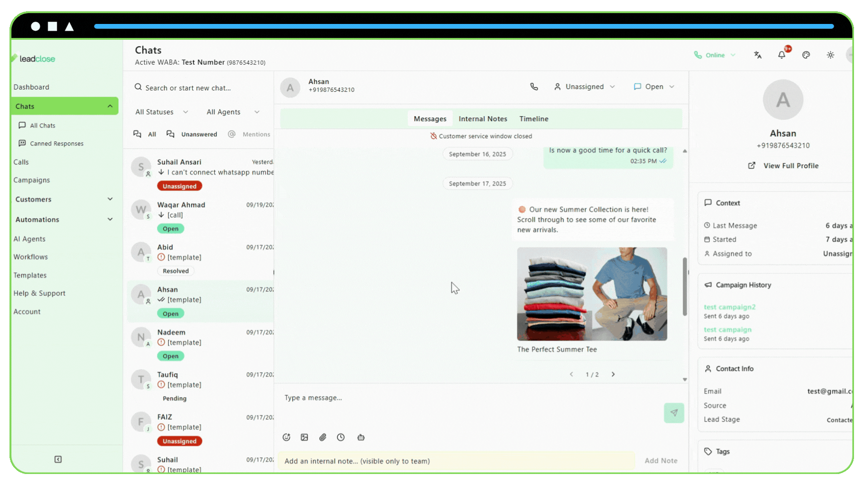Click the View Full Profile external link icon
This screenshot has height=488, width=868.
[752, 165]
